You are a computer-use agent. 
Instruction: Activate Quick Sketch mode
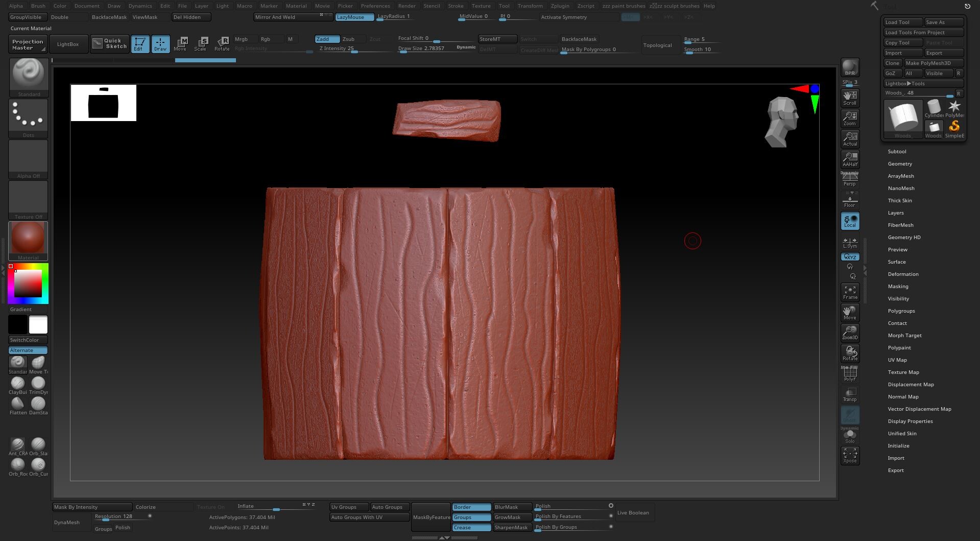coord(110,44)
